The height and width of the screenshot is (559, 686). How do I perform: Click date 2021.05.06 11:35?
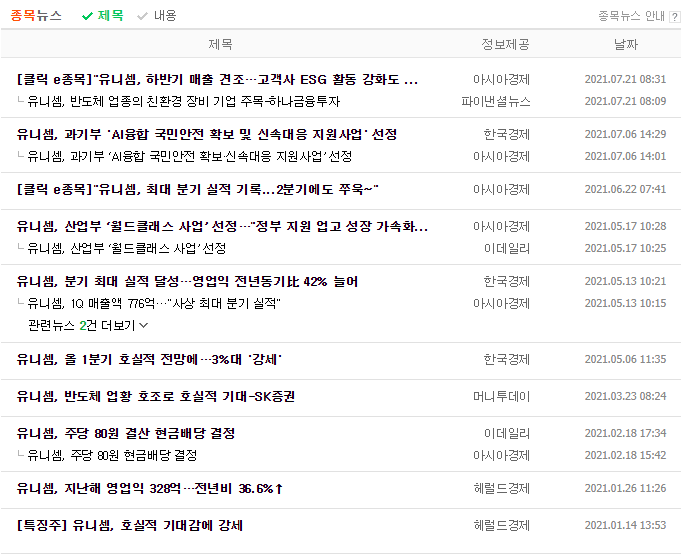pyautogui.click(x=625, y=360)
